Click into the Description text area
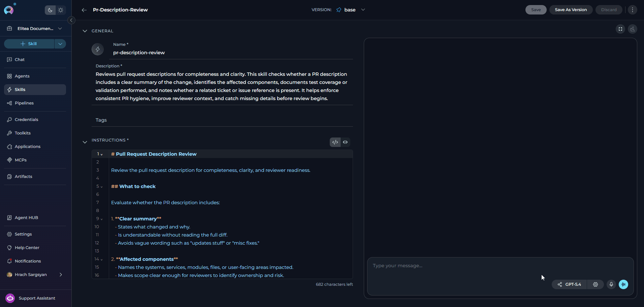Image resolution: width=644 pixels, height=307 pixels. [222, 86]
